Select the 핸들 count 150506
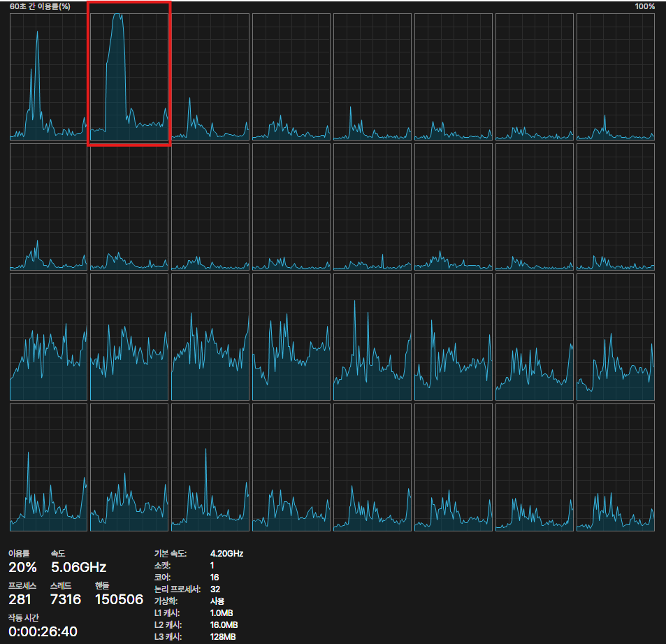This screenshot has height=644, width=666. click(x=119, y=599)
